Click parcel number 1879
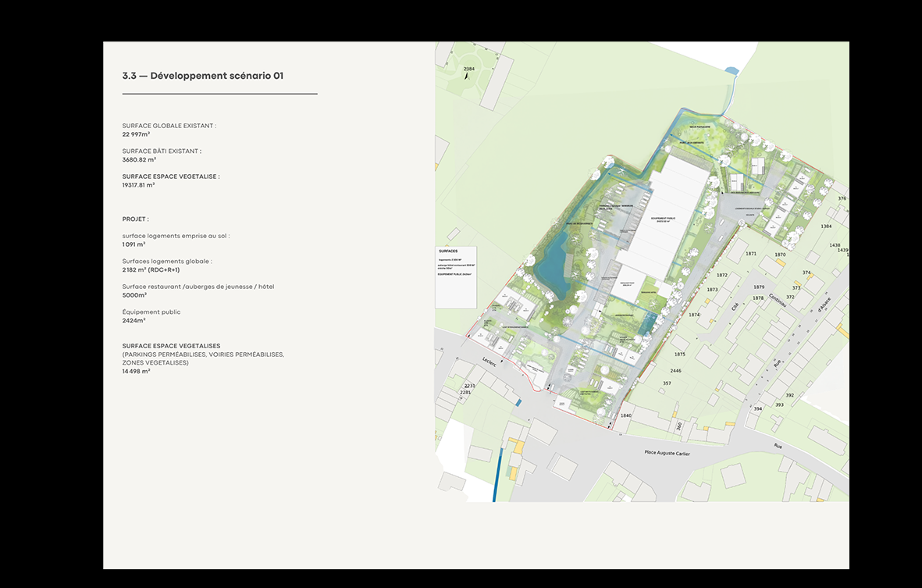Viewport: 922px width, 588px height. click(x=759, y=287)
